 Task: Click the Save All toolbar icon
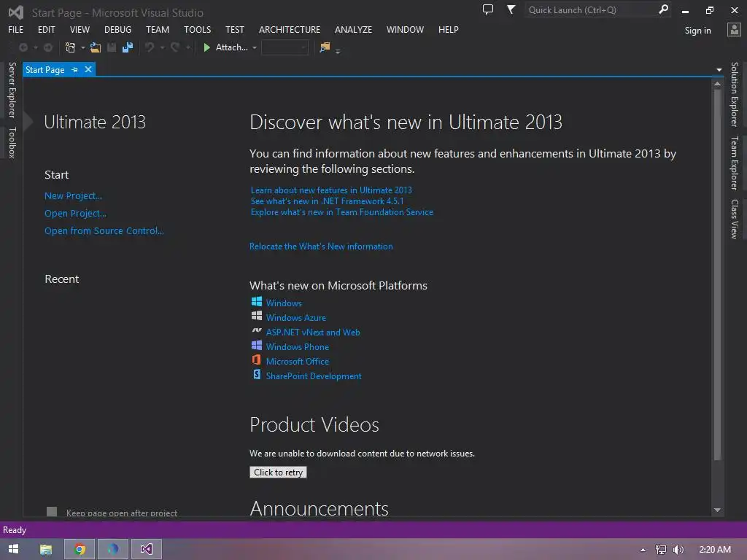pos(128,47)
